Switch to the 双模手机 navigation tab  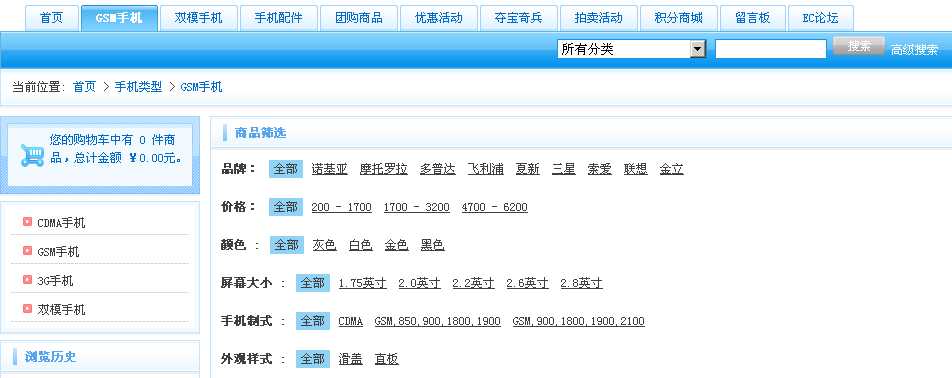pyautogui.click(x=198, y=18)
